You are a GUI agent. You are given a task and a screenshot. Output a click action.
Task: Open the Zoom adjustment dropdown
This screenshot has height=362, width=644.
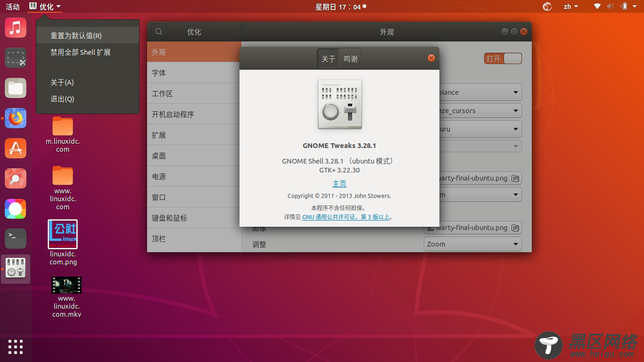pos(473,244)
